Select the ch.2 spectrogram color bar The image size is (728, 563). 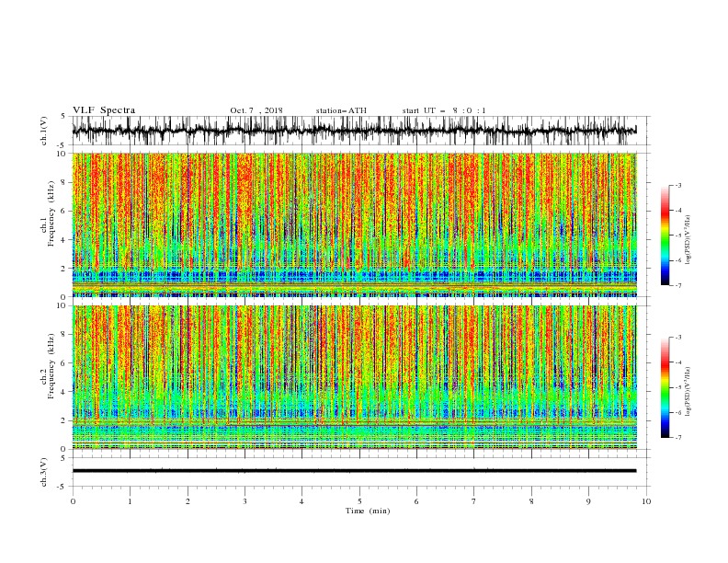pos(665,387)
